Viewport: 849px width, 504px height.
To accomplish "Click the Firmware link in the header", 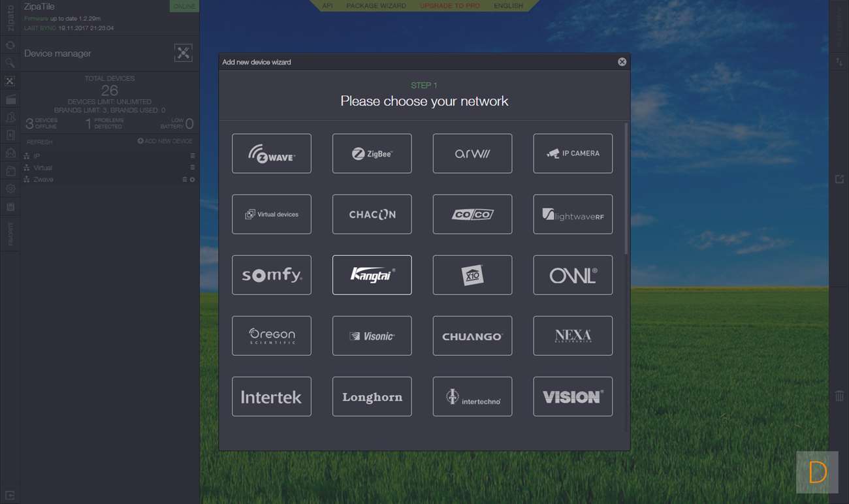I will 36,19.
